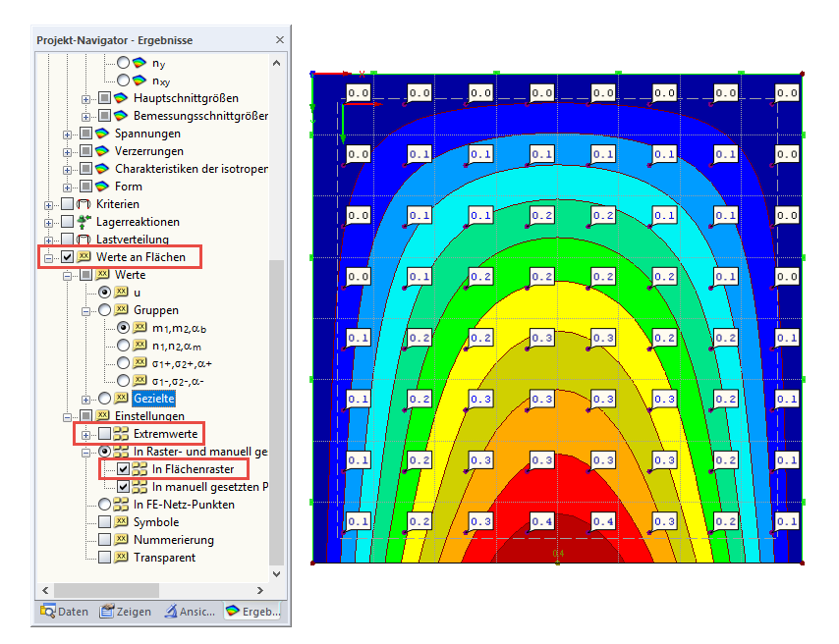Select the n1,n2,αm radio button
Viewport: 839px width, 644px height.
(123, 345)
